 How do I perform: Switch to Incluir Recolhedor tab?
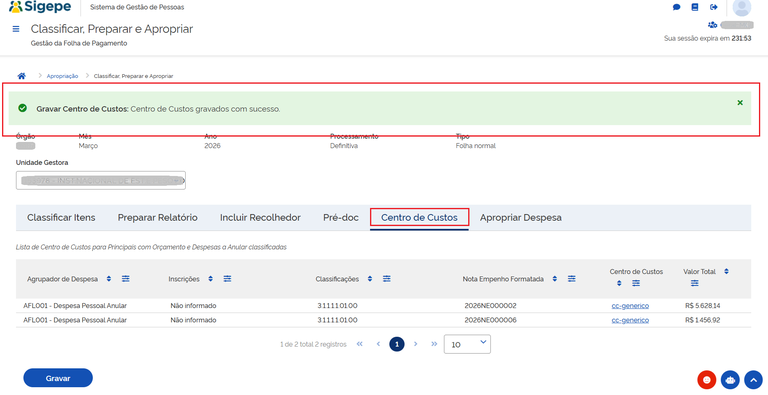click(x=260, y=218)
